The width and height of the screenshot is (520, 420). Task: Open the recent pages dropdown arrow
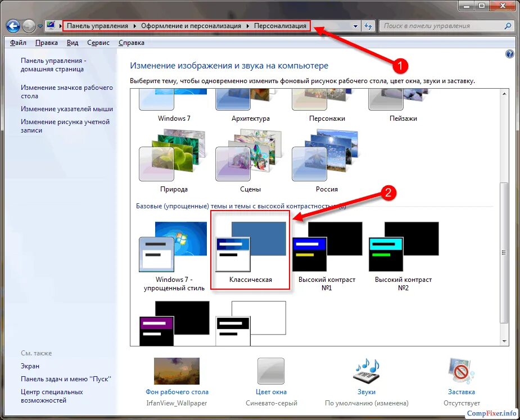coord(40,26)
